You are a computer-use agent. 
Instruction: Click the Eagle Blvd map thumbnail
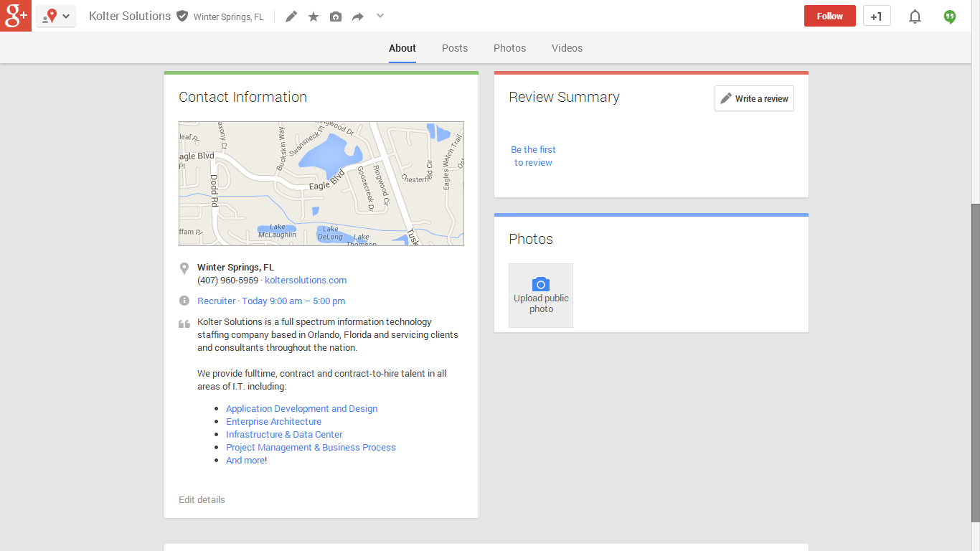pyautogui.click(x=321, y=184)
